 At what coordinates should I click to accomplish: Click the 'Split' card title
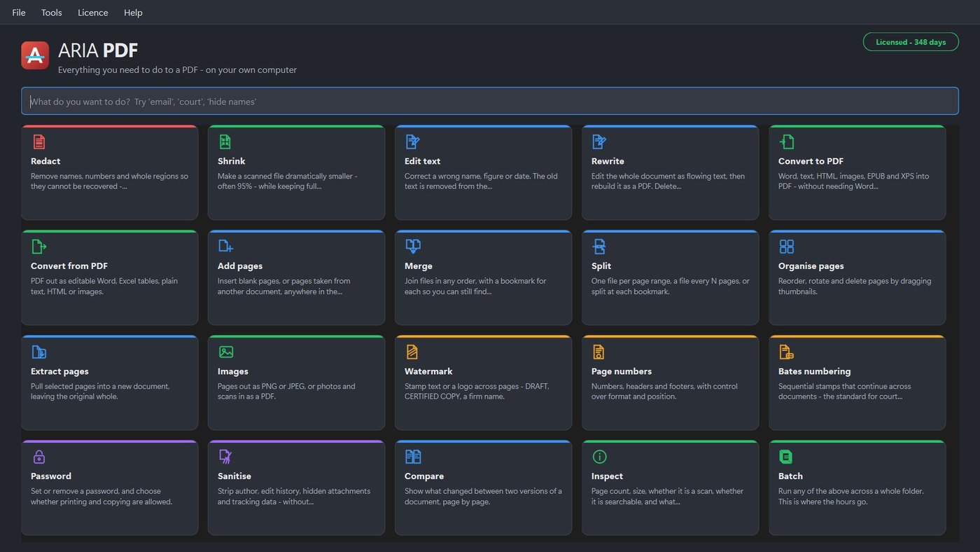pos(601,266)
